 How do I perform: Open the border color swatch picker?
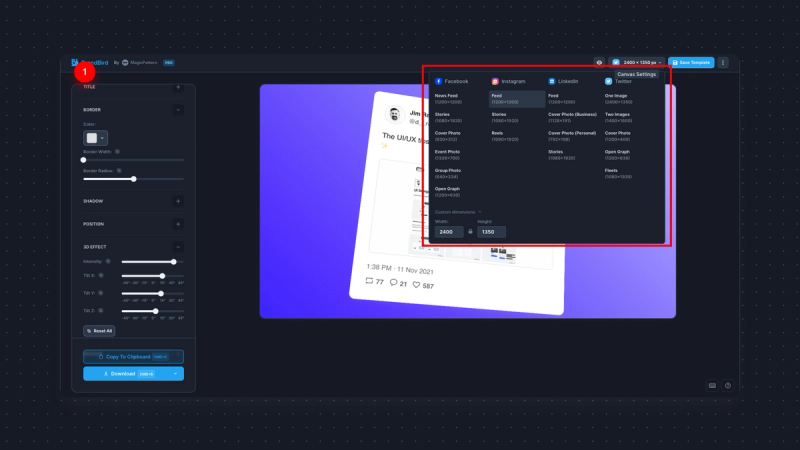[x=95, y=138]
